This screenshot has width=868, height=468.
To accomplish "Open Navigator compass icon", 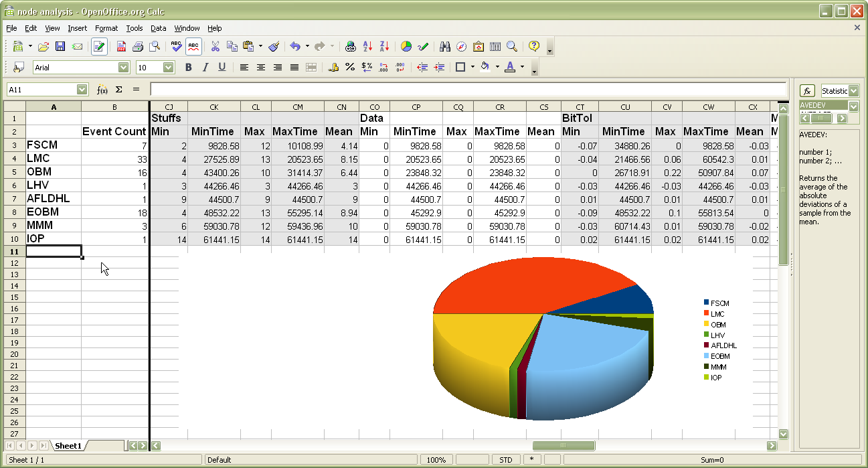I will pyautogui.click(x=462, y=46).
